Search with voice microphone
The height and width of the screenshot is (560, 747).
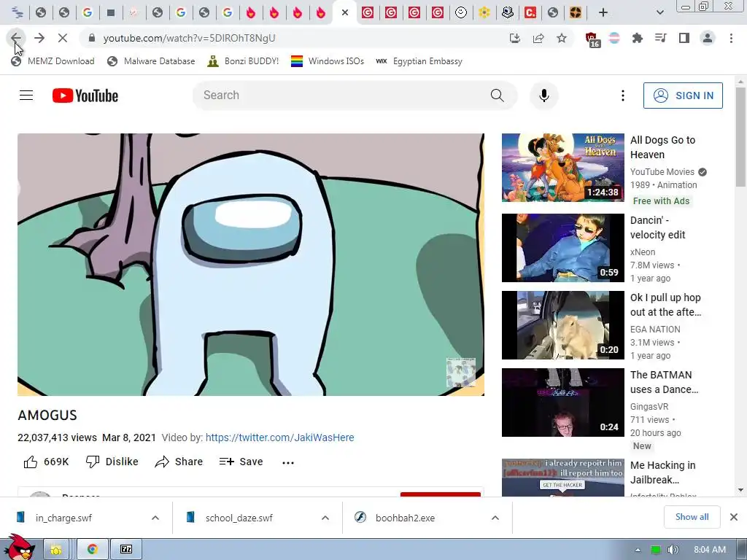[x=543, y=96]
